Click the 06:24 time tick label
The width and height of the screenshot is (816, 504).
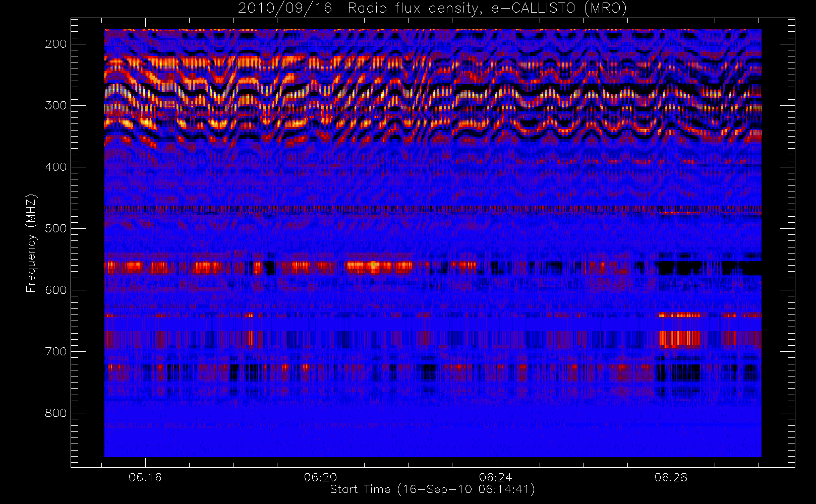coord(496,477)
